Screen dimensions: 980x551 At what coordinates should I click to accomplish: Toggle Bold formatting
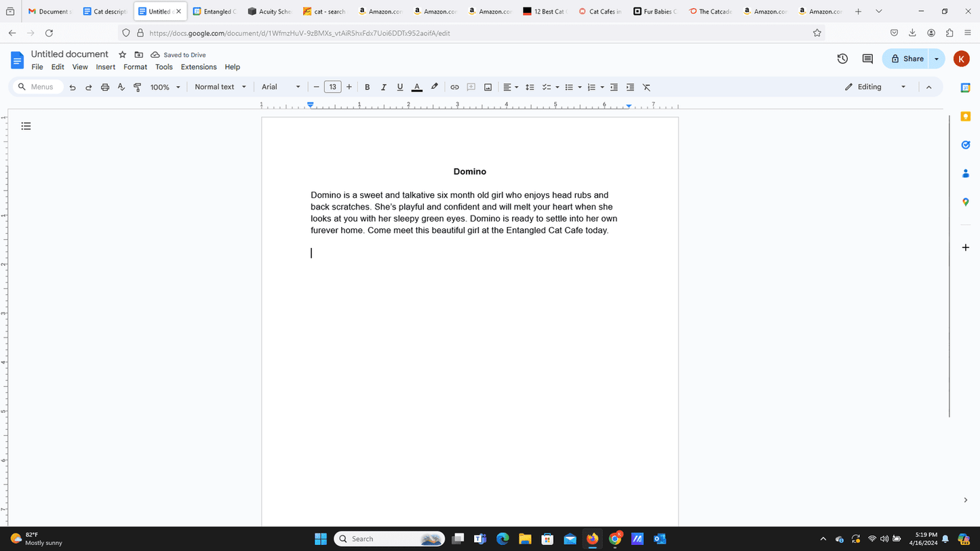[x=367, y=87]
